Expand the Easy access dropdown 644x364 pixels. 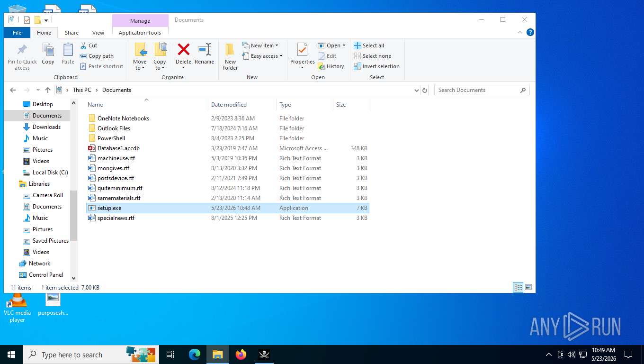(x=262, y=56)
